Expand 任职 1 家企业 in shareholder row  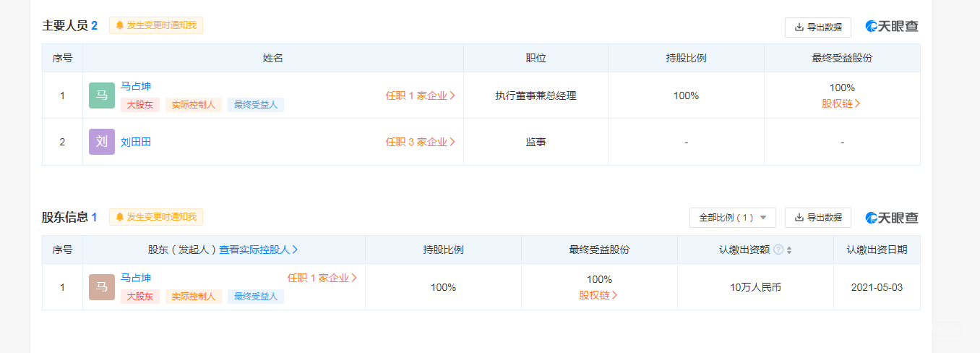pyautogui.click(x=322, y=278)
